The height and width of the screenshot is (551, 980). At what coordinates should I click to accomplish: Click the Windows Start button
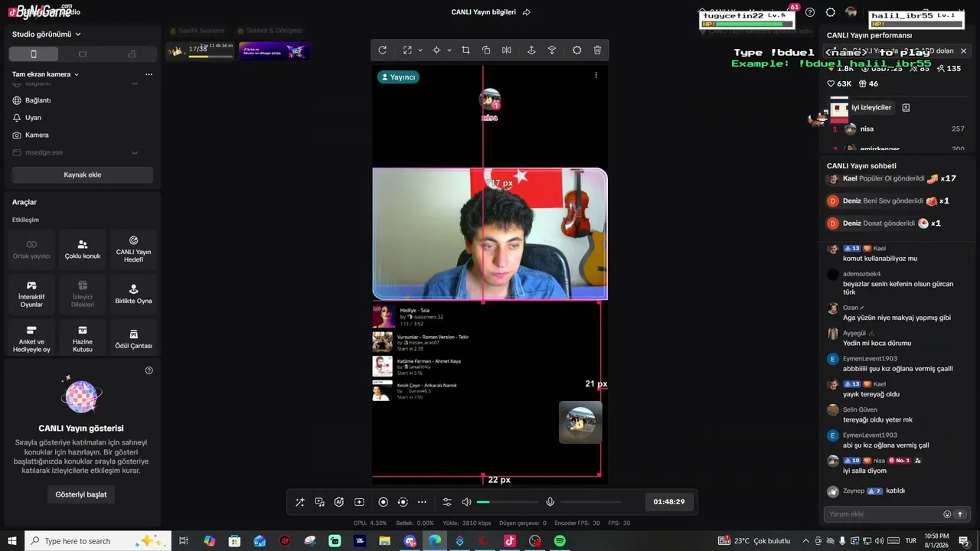[x=12, y=541]
